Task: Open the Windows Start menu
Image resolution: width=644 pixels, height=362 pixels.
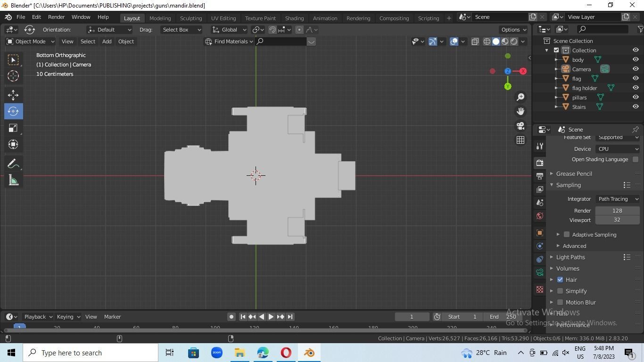Action: point(11,353)
